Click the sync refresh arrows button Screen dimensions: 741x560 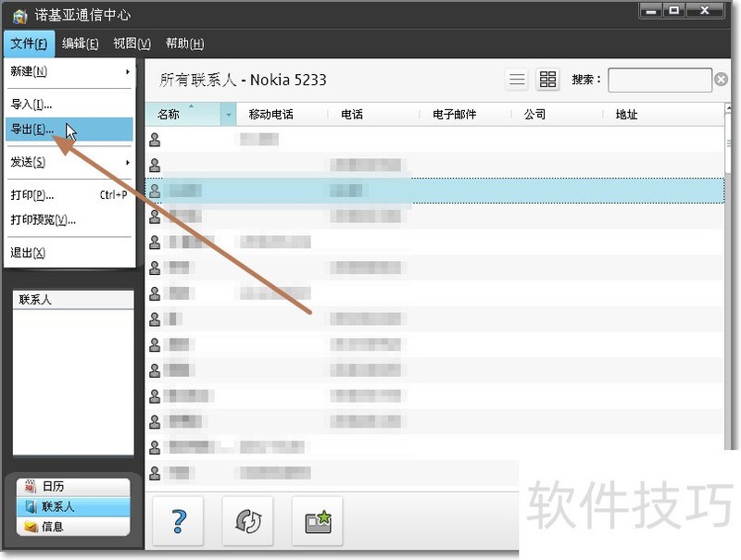(247, 521)
